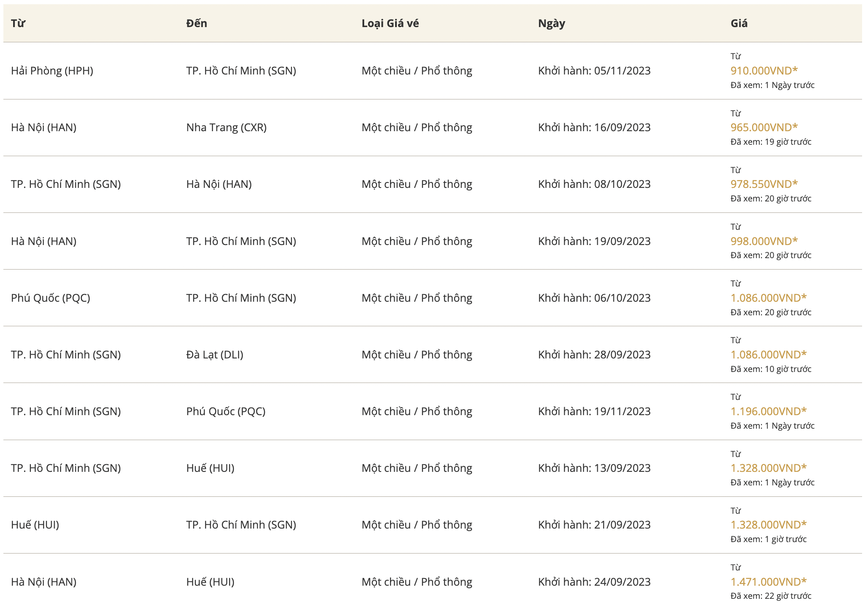Click the Ngày column header

click(x=552, y=23)
